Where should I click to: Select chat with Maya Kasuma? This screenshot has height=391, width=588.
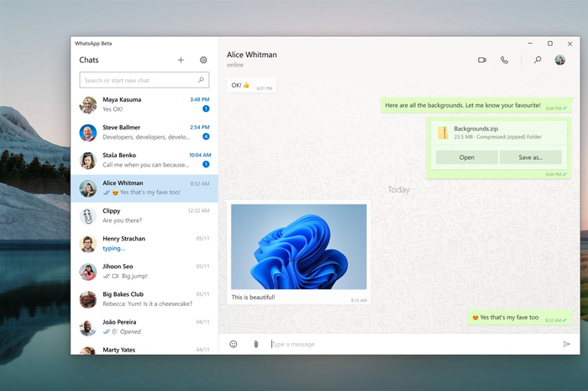[x=144, y=105]
